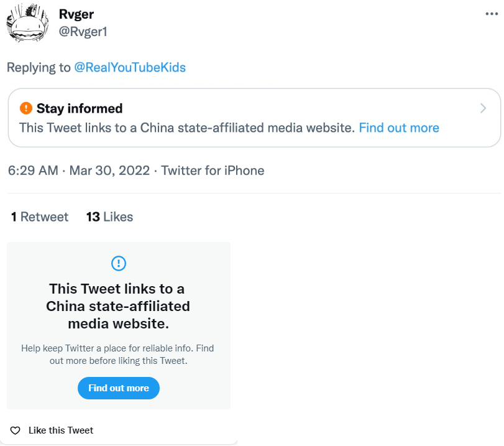Image resolution: width=504 pixels, height=446 pixels.
Task: Select the Like this Tweet text label
Action: click(x=61, y=430)
